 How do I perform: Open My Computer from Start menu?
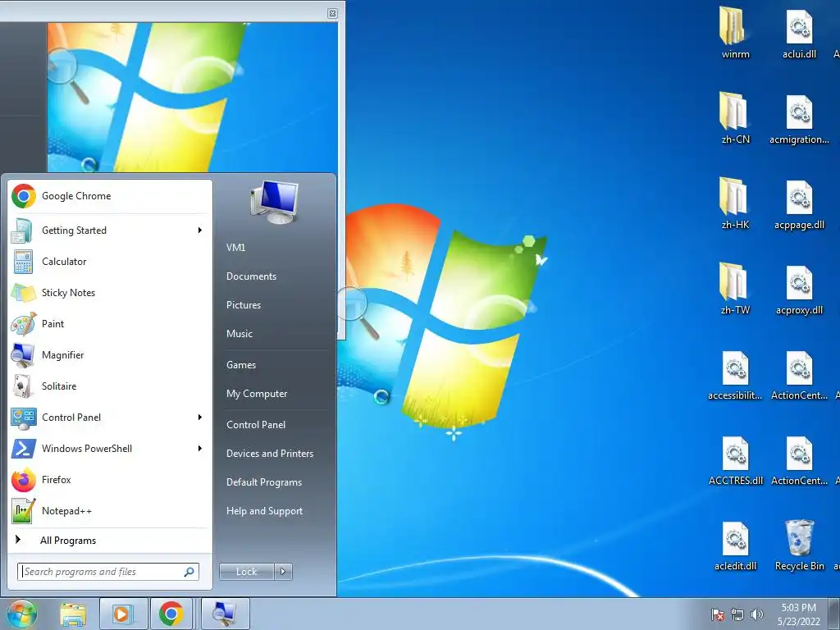pos(257,394)
